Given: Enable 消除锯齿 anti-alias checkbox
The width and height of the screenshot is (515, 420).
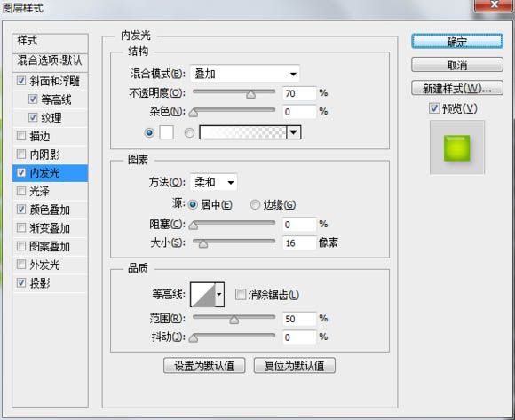Looking at the screenshot, I should (x=241, y=295).
